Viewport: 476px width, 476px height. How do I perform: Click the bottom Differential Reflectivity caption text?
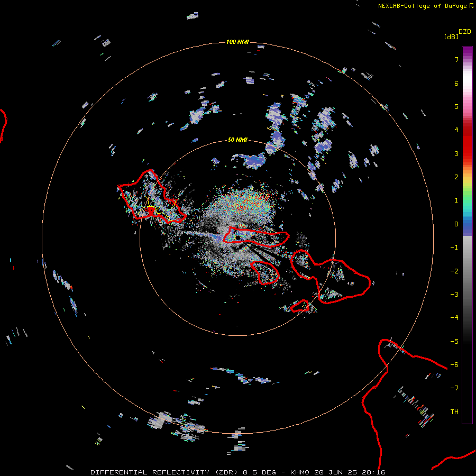coord(237,472)
